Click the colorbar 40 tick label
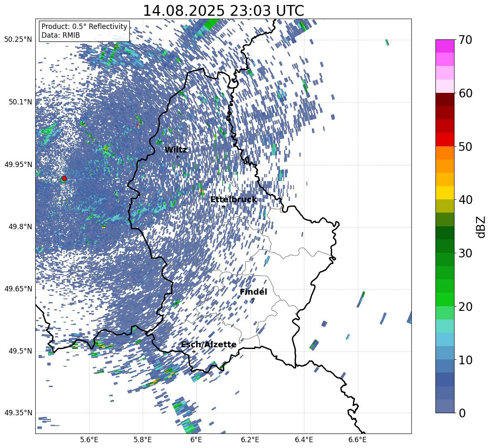 465,200
